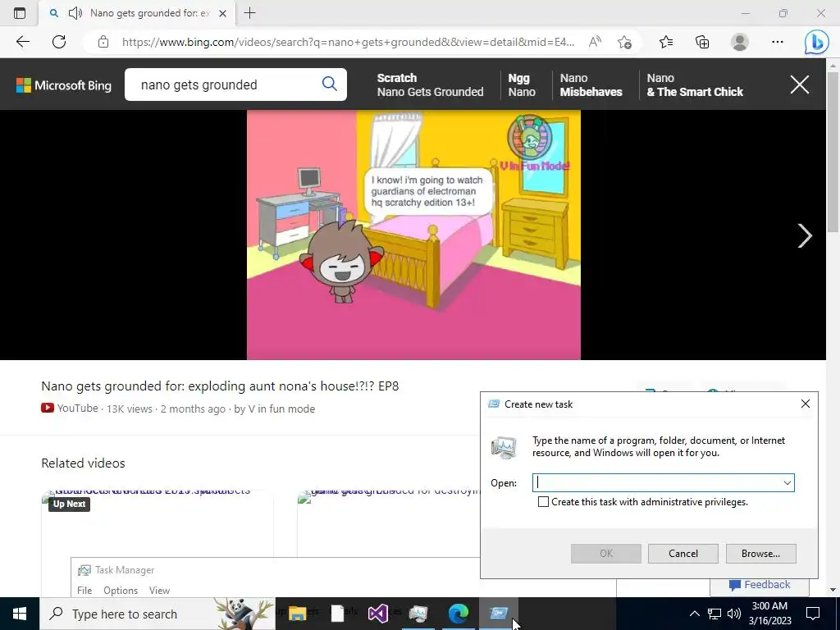
Task: Close the video detail view X
Action: click(x=800, y=84)
